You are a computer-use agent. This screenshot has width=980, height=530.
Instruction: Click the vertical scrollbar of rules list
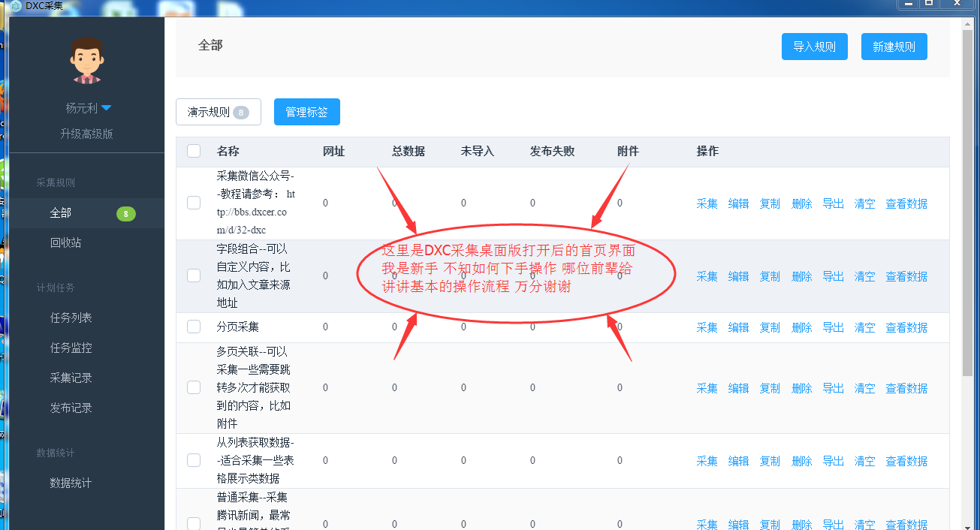pos(967,203)
